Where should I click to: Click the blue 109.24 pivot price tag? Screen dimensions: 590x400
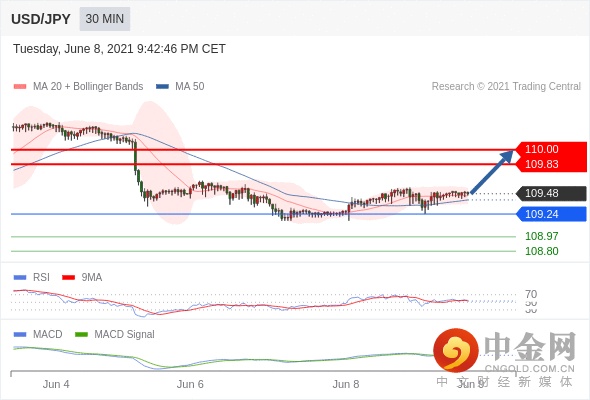click(x=551, y=214)
